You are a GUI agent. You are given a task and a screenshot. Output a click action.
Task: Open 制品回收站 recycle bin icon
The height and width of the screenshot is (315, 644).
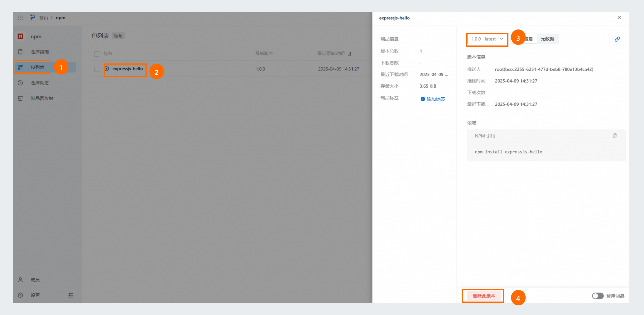point(20,98)
